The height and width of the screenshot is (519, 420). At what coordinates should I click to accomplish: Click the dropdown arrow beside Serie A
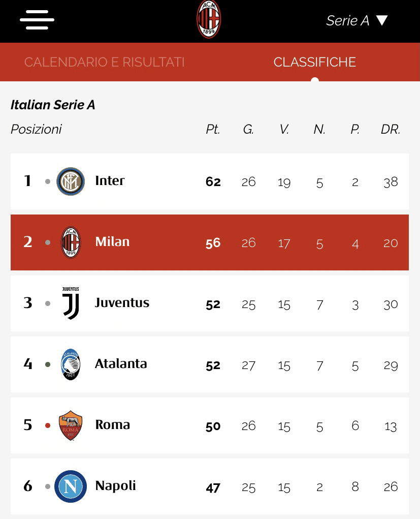click(x=382, y=20)
